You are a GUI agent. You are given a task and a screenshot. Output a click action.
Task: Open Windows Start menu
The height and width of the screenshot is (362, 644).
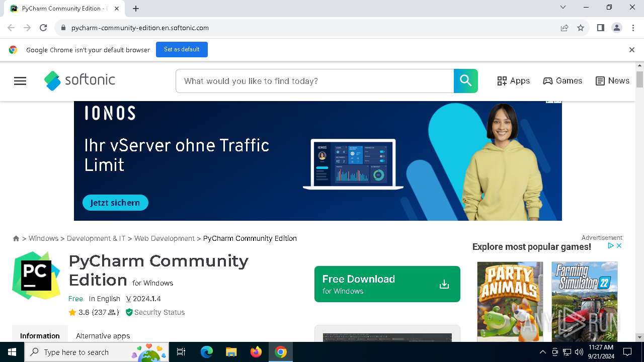tap(12, 352)
